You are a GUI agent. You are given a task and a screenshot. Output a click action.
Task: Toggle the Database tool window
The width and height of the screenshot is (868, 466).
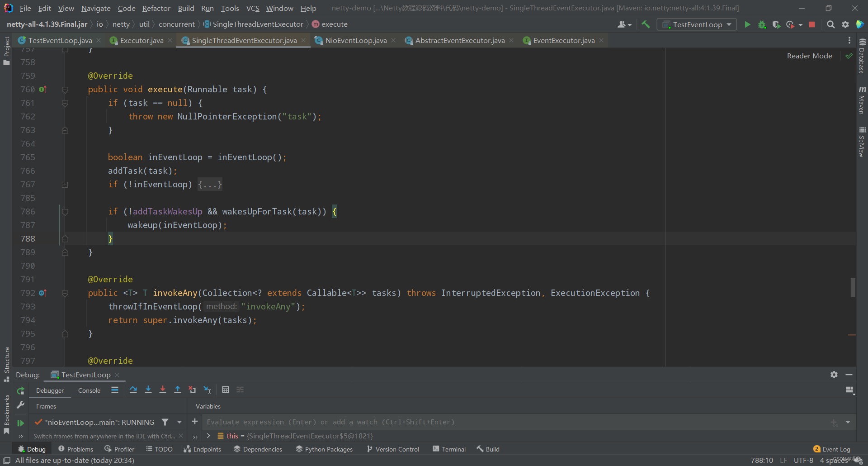tap(862, 55)
